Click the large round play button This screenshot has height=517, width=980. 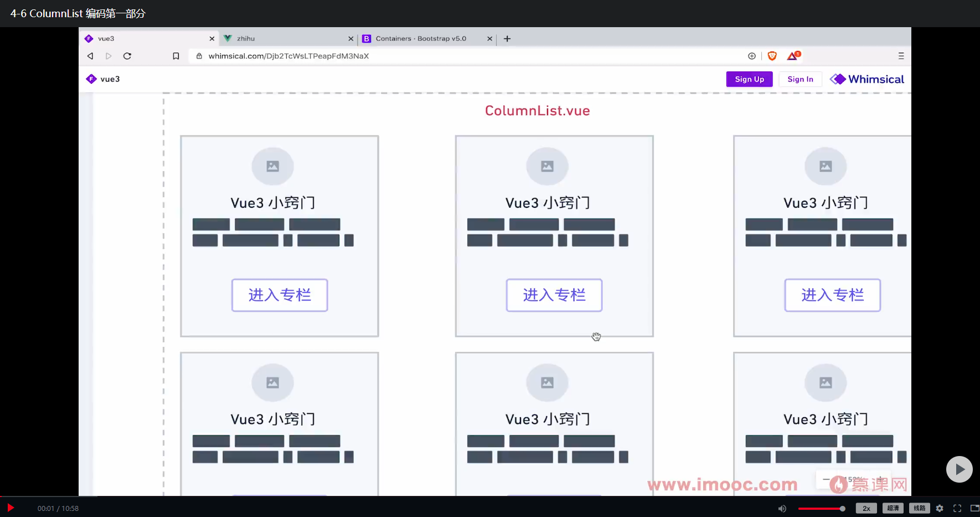pyautogui.click(x=960, y=469)
